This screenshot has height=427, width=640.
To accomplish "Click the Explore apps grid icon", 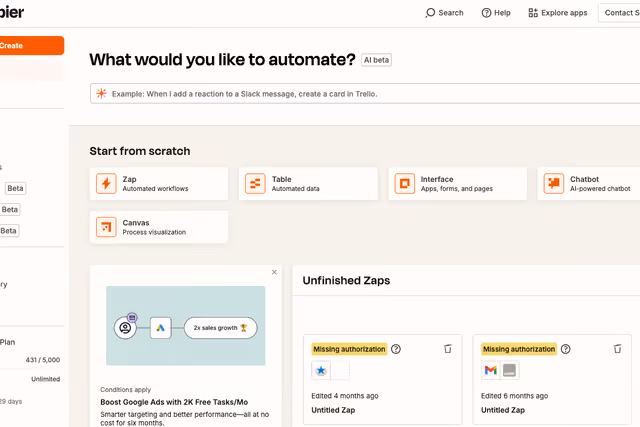I will (533, 13).
